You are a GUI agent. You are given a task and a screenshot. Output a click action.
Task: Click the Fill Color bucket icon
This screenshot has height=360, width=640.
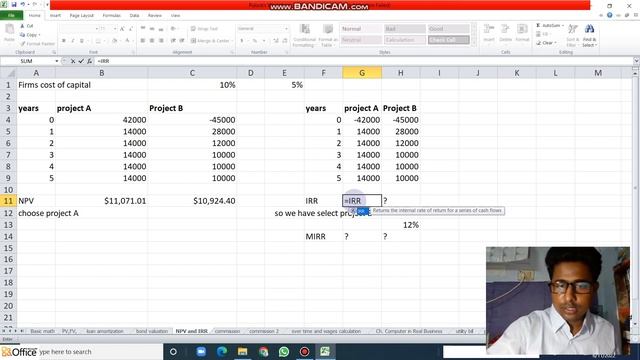tap(114, 41)
